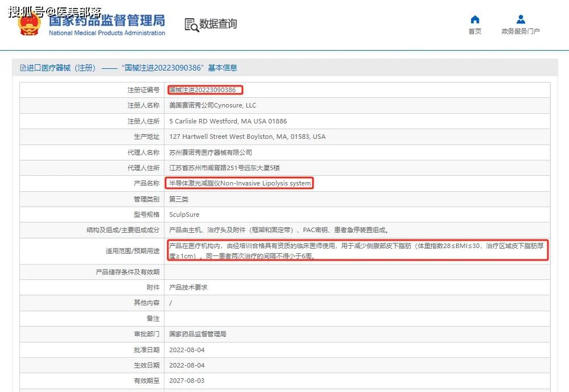Click the 备注 row label
Viewport: 569px width, 392px height.
click(x=152, y=318)
